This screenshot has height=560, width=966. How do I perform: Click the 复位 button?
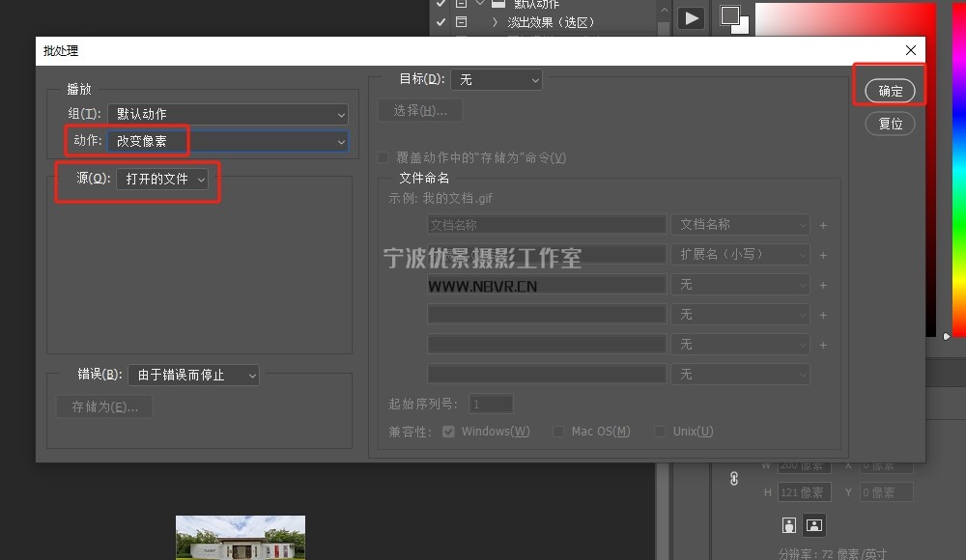point(890,124)
